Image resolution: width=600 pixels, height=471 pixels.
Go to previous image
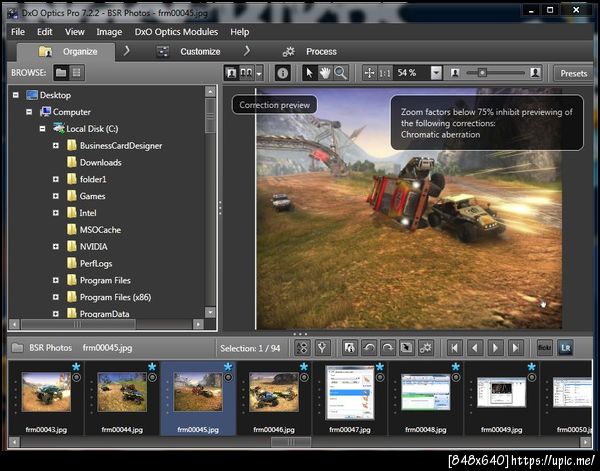click(x=475, y=348)
